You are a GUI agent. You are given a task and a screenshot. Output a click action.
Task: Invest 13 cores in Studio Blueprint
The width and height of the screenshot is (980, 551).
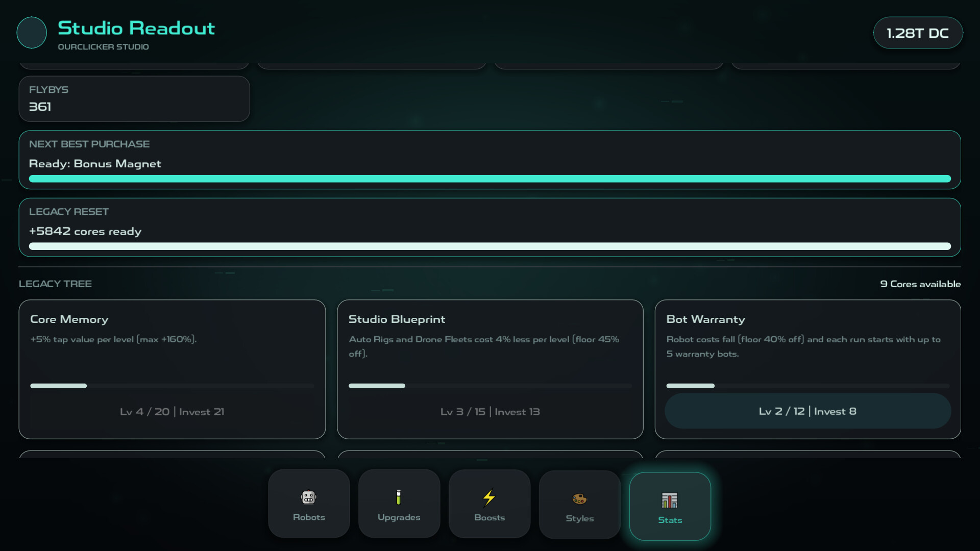[490, 411]
